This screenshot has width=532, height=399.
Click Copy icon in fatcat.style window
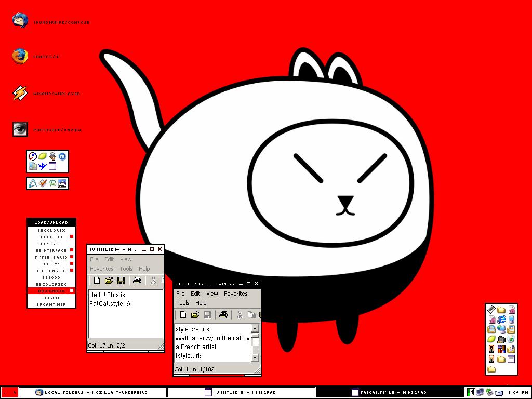click(x=251, y=315)
